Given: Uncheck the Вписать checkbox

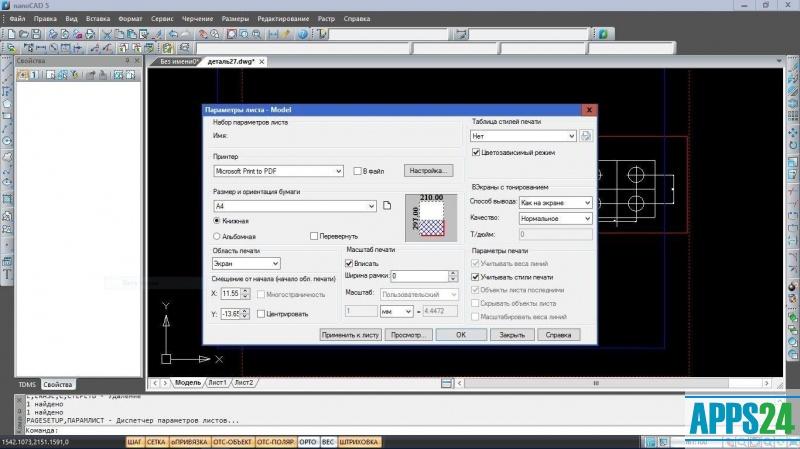Looking at the screenshot, I should pyautogui.click(x=348, y=262).
